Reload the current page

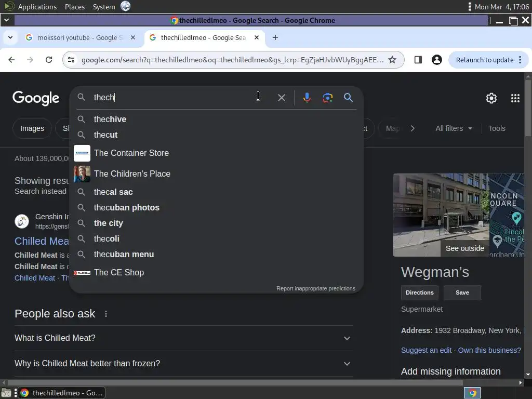(x=49, y=60)
